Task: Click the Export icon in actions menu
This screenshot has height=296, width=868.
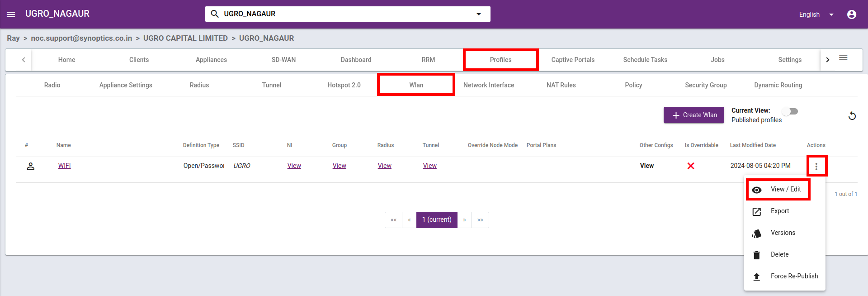Action: coord(757,211)
